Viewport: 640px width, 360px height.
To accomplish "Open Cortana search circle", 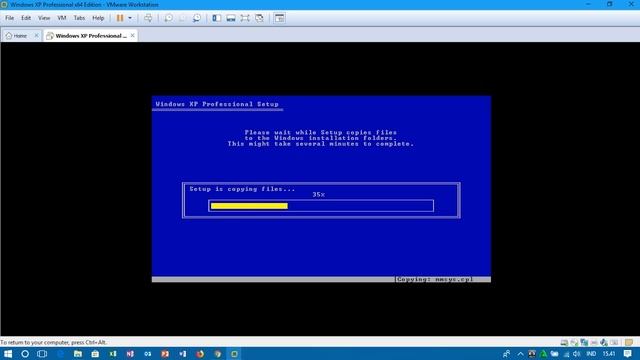I will [x=25, y=354].
